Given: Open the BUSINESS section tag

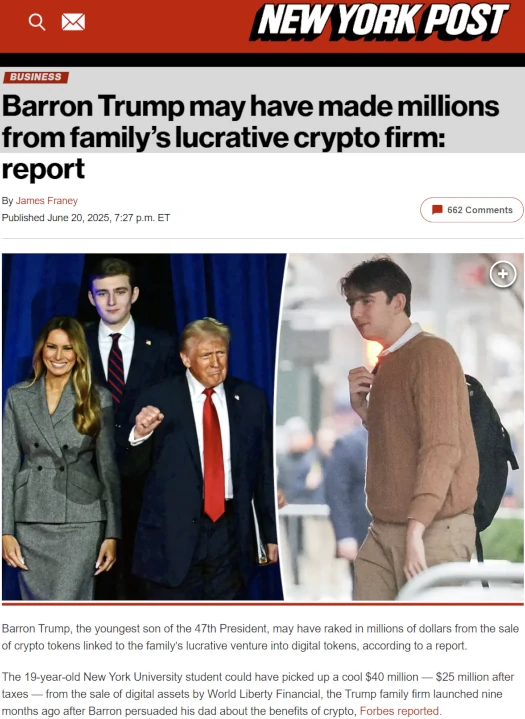Looking at the screenshot, I should [x=36, y=77].
